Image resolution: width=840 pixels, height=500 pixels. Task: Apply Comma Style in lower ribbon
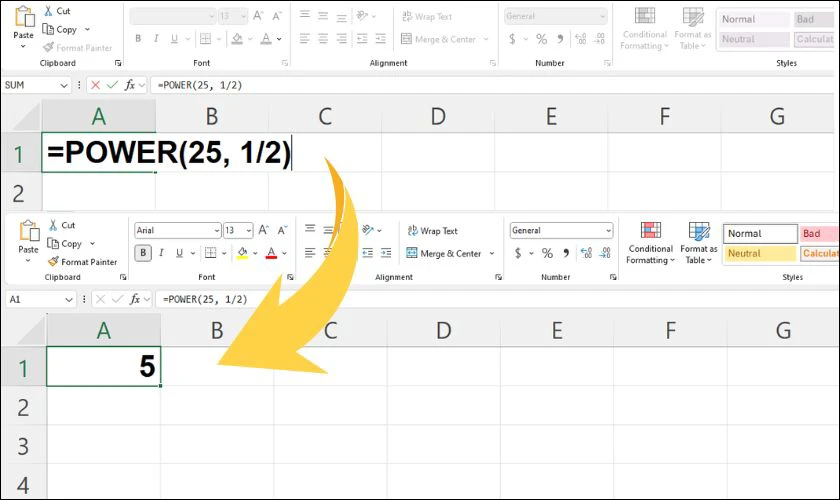click(x=566, y=253)
